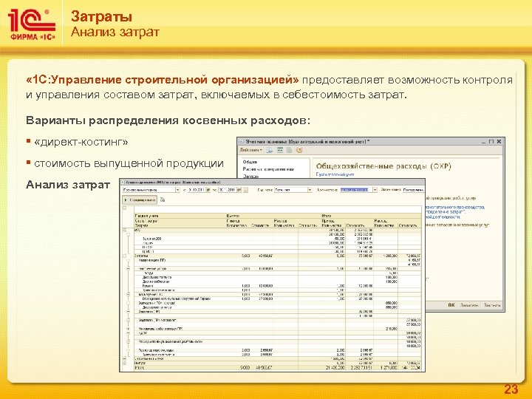Click Закрыть button in the accounting policy window
This screenshot has width=532, height=399.
[491, 305]
